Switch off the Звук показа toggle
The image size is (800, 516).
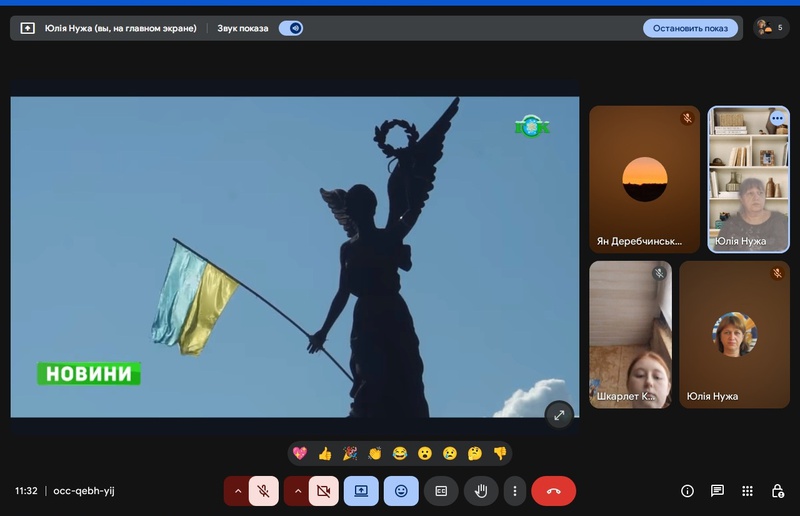[291, 28]
